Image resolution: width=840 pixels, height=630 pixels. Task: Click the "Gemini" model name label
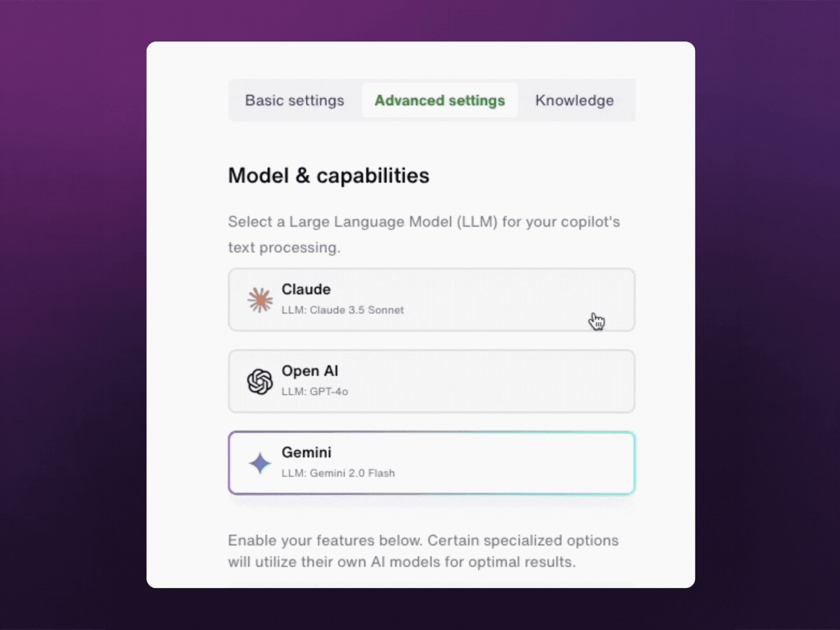[x=307, y=453]
